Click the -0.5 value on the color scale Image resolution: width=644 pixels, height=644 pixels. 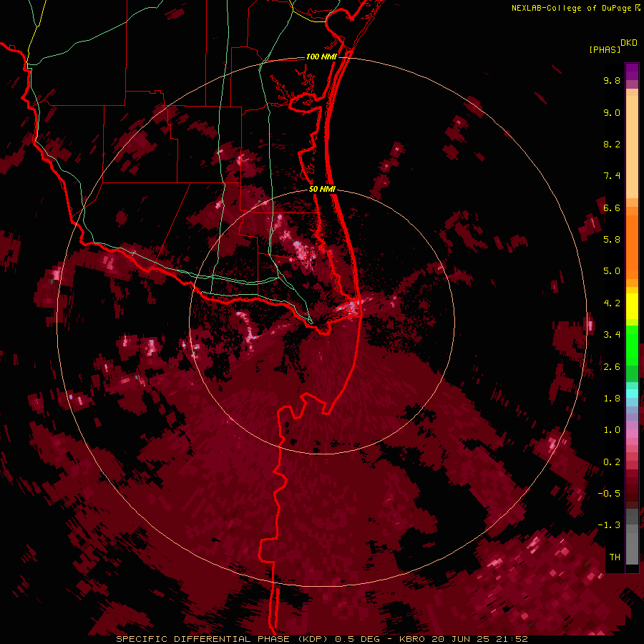pyautogui.click(x=609, y=494)
